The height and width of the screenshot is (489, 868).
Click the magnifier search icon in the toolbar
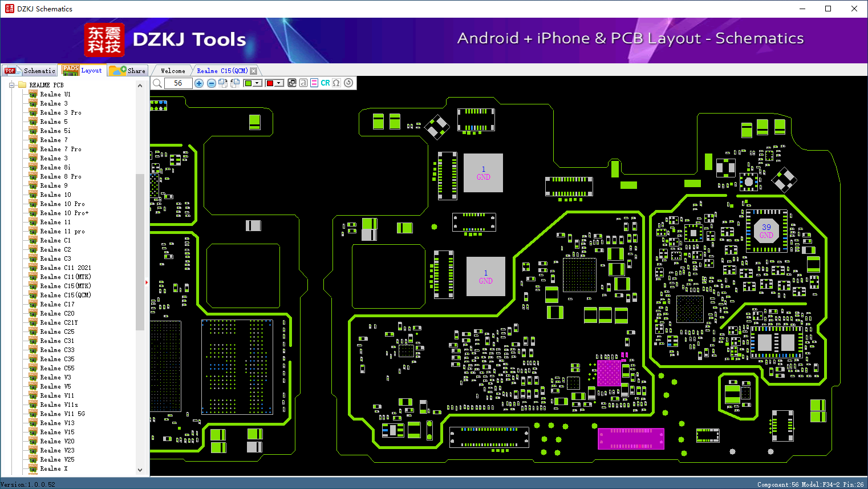[x=157, y=83]
